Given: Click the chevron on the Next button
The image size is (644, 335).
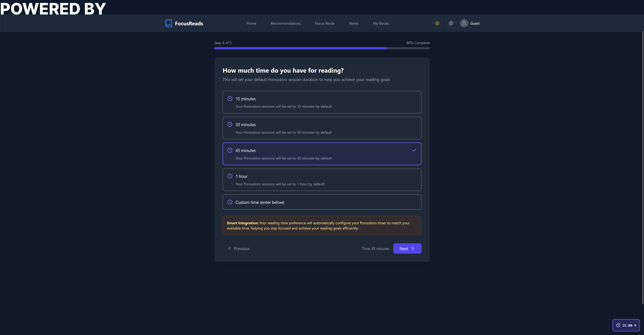Looking at the screenshot, I should (x=413, y=248).
